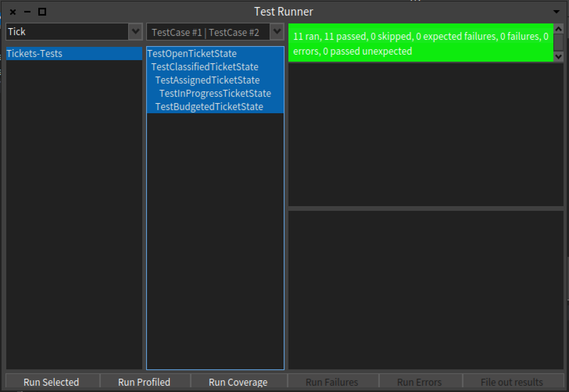Select TestOpenTicketState class
The image size is (569, 392).
tap(192, 53)
